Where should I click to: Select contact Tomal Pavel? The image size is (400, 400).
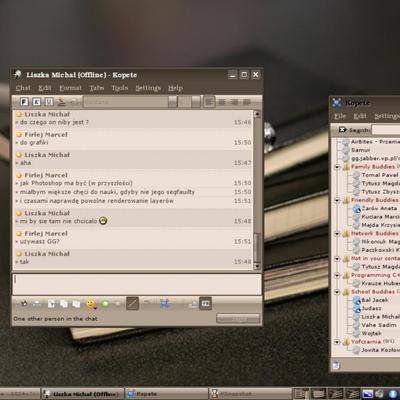point(380,175)
